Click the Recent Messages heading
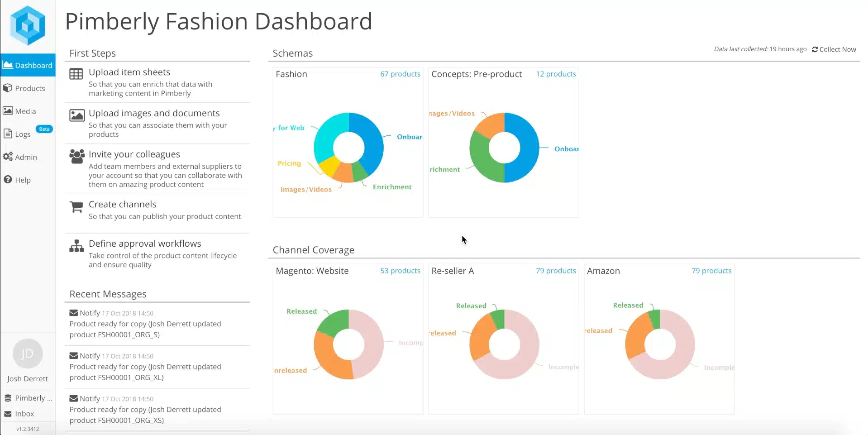This screenshot has width=868, height=435. [x=108, y=294]
